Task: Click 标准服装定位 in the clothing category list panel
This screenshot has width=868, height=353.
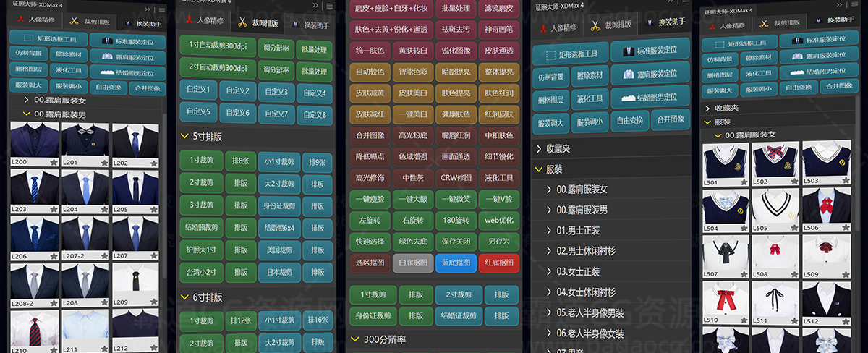Action: [x=649, y=51]
